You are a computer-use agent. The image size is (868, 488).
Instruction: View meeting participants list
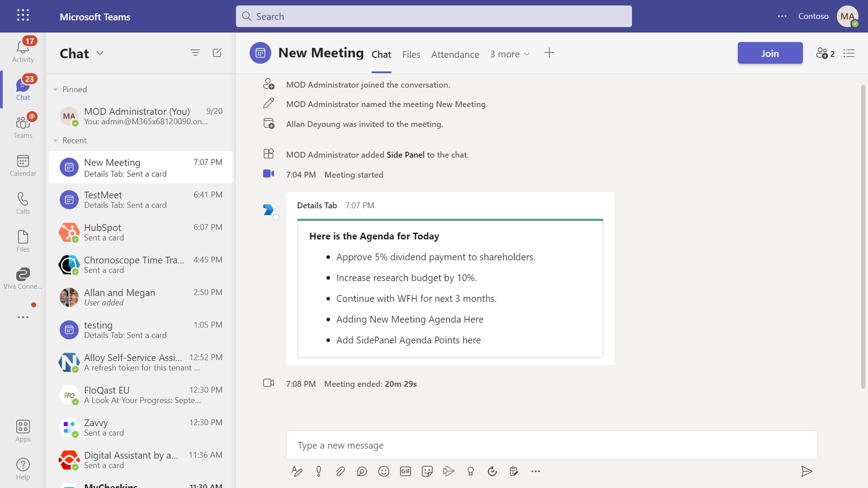(x=826, y=53)
